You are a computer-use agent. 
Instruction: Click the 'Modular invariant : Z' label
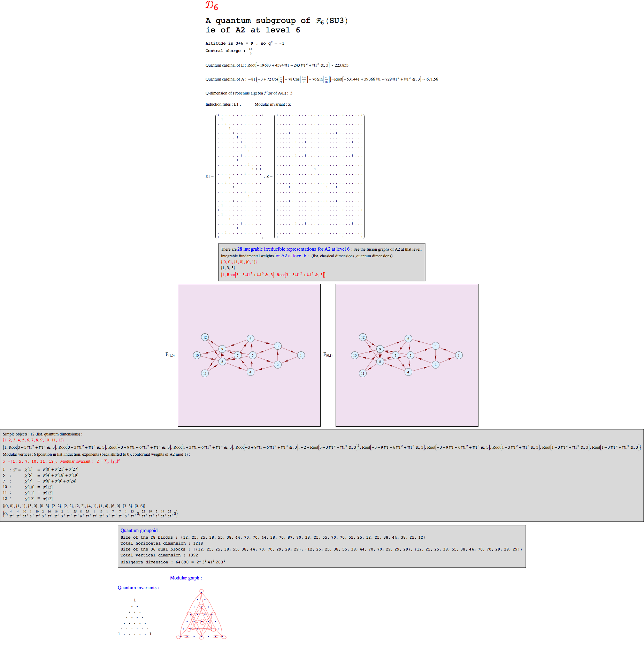(x=273, y=104)
